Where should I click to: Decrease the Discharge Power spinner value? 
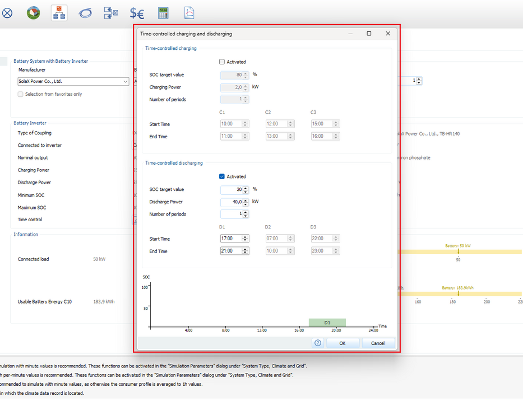point(246,204)
